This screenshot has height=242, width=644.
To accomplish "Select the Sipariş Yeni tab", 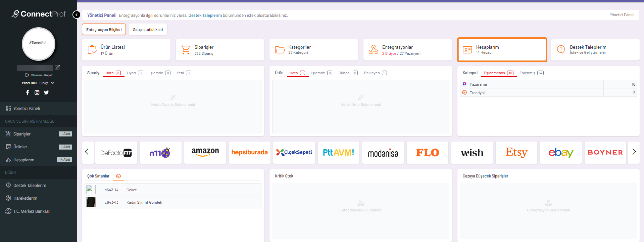I will point(184,73).
